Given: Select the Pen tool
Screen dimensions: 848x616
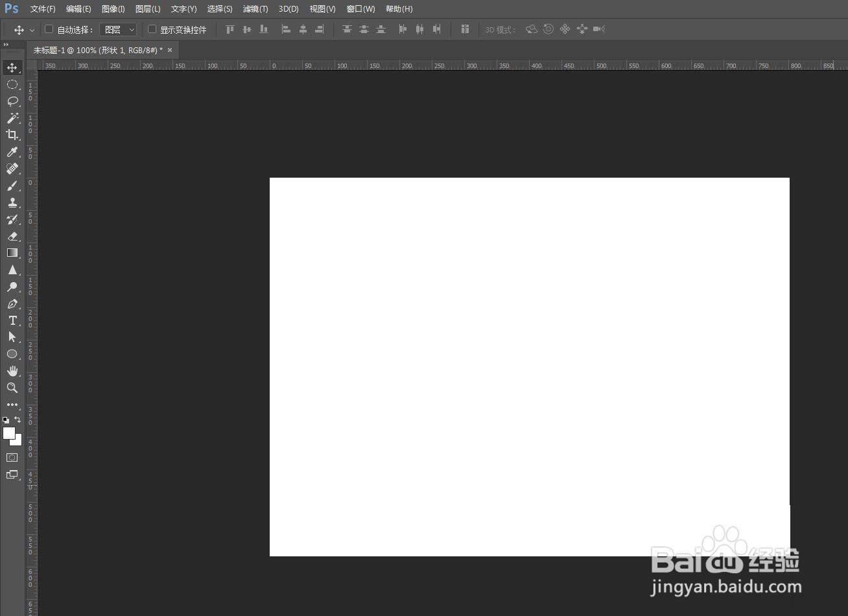Looking at the screenshot, I should click(12, 303).
